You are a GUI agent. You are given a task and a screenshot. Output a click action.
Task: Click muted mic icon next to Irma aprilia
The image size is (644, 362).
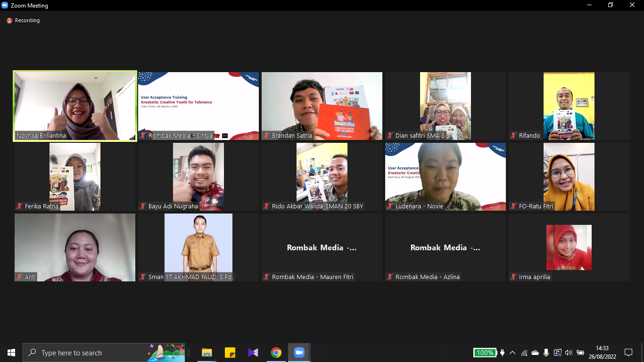pos(514,277)
